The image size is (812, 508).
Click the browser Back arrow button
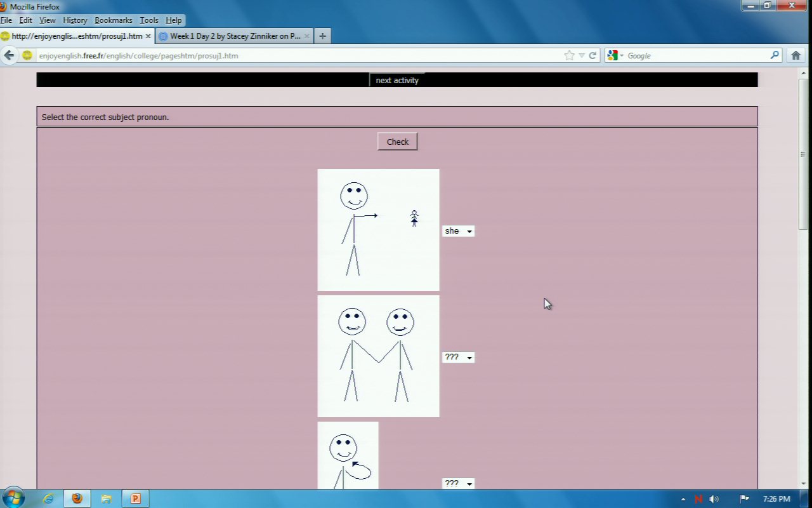[x=9, y=55]
